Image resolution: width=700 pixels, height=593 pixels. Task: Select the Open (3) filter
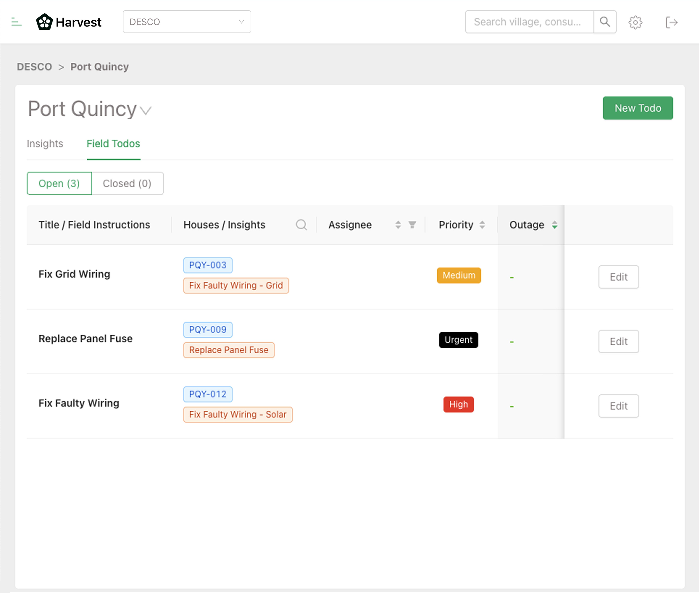(x=59, y=184)
